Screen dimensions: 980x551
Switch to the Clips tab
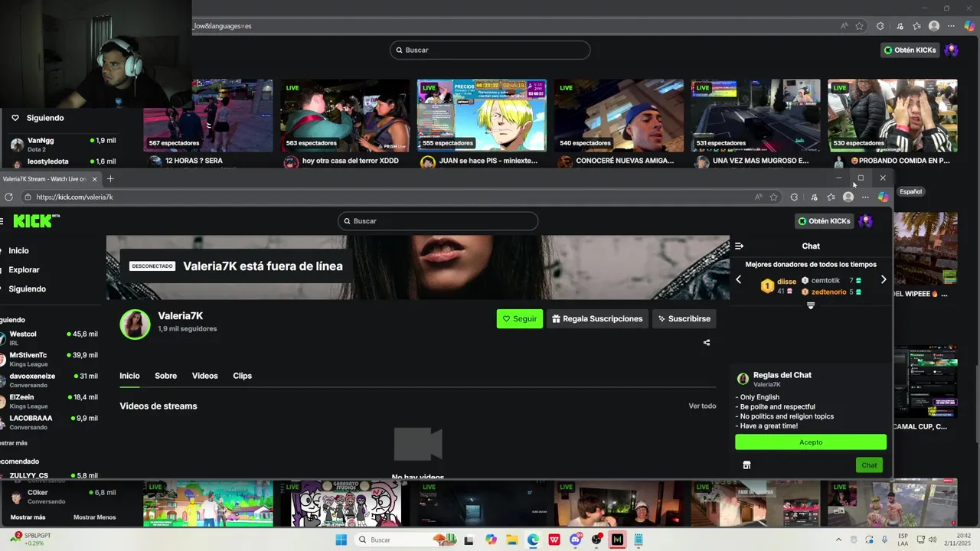(x=242, y=376)
